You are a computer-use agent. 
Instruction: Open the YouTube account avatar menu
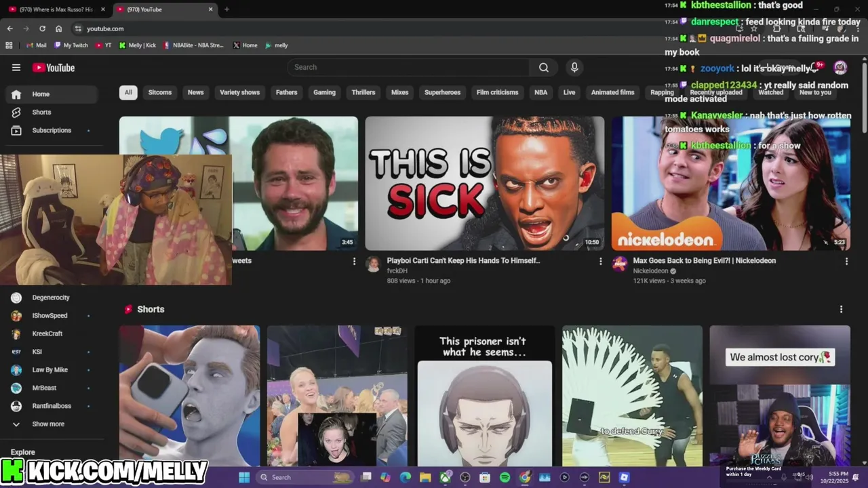point(840,67)
